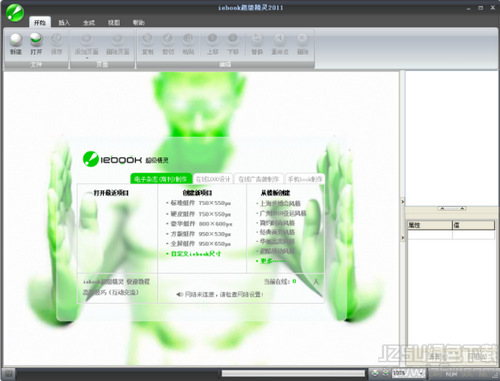
Task: Expand the 添加页面 dropdown arrow
Action: tap(87, 58)
